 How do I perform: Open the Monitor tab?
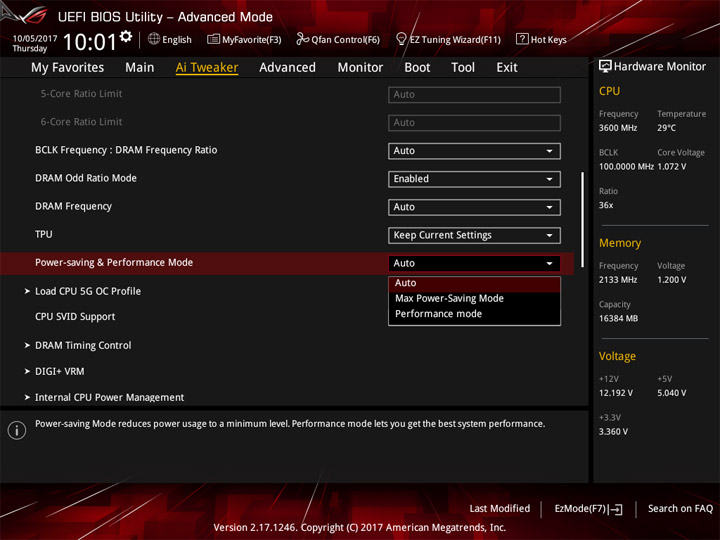coord(360,68)
